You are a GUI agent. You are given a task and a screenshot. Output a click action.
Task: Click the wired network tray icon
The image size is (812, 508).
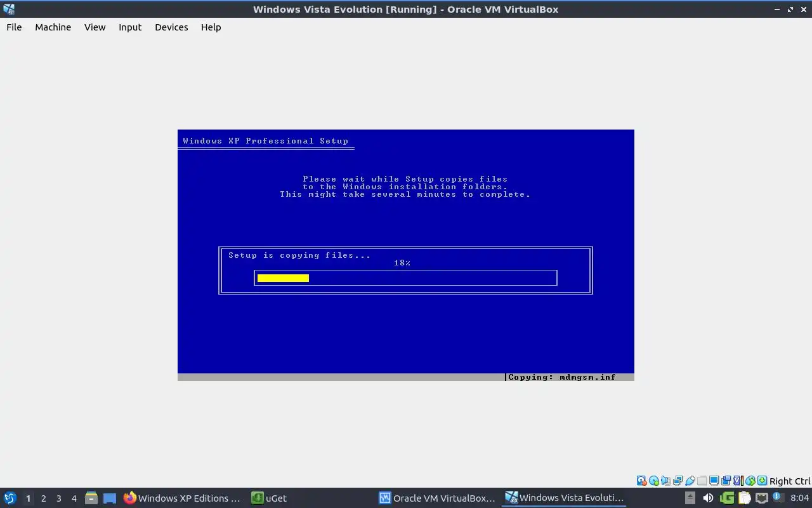[x=762, y=498]
